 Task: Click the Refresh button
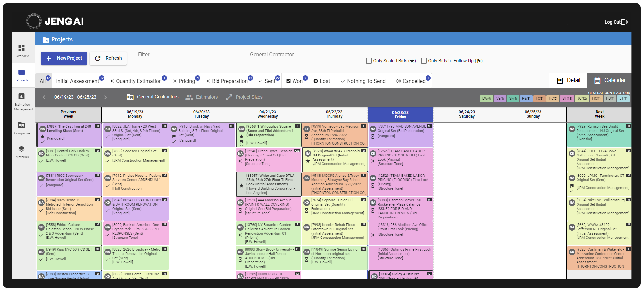108,58
